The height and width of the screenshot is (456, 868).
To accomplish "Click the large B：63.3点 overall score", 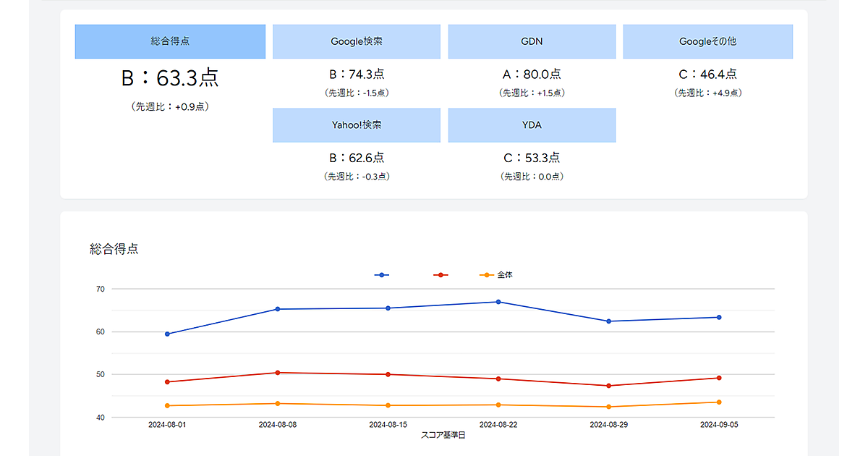I will (170, 77).
